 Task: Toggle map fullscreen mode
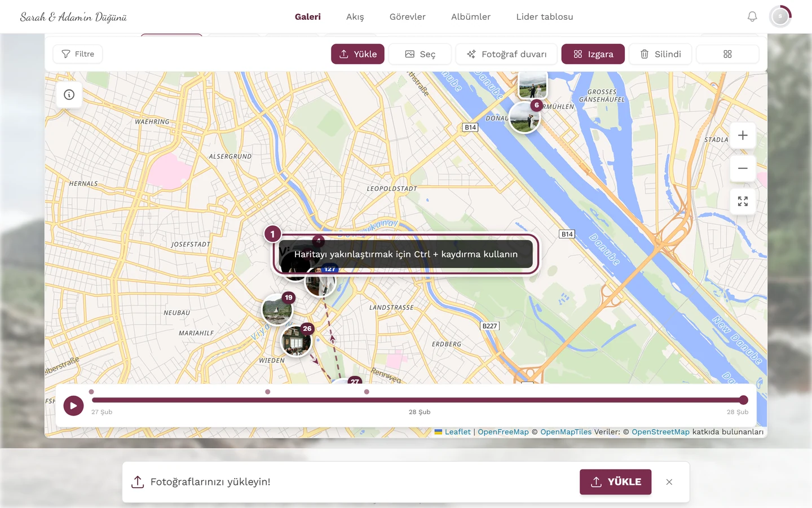click(743, 202)
